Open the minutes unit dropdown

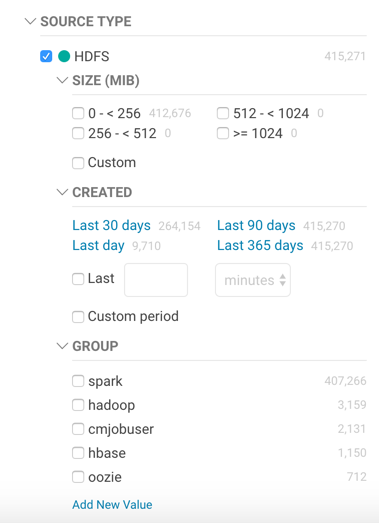click(x=253, y=280)
